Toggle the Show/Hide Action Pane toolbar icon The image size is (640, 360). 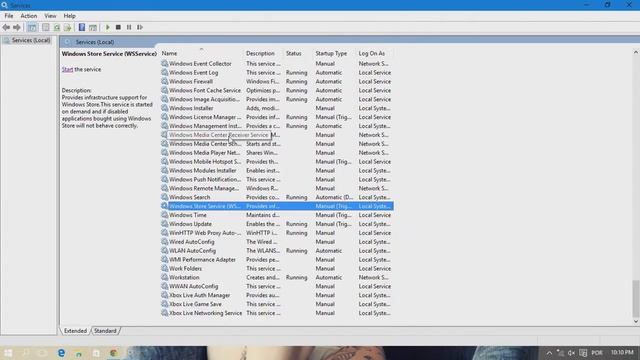(93, 27)
